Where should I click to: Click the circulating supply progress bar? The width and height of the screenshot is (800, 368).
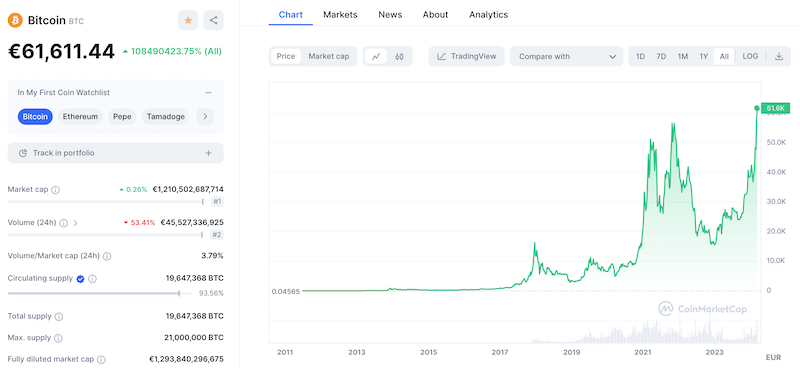[x=99, y=293]
